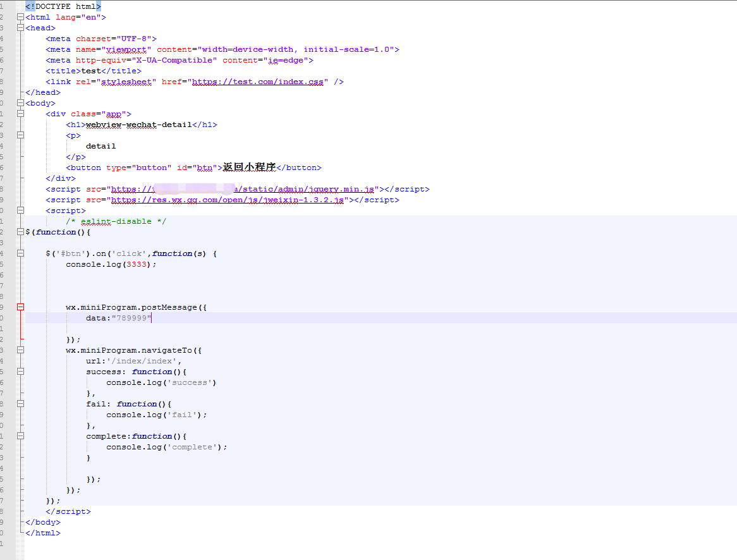Click the console.log('fail'); line
The image size is (737, 560).
coord(157,415)
